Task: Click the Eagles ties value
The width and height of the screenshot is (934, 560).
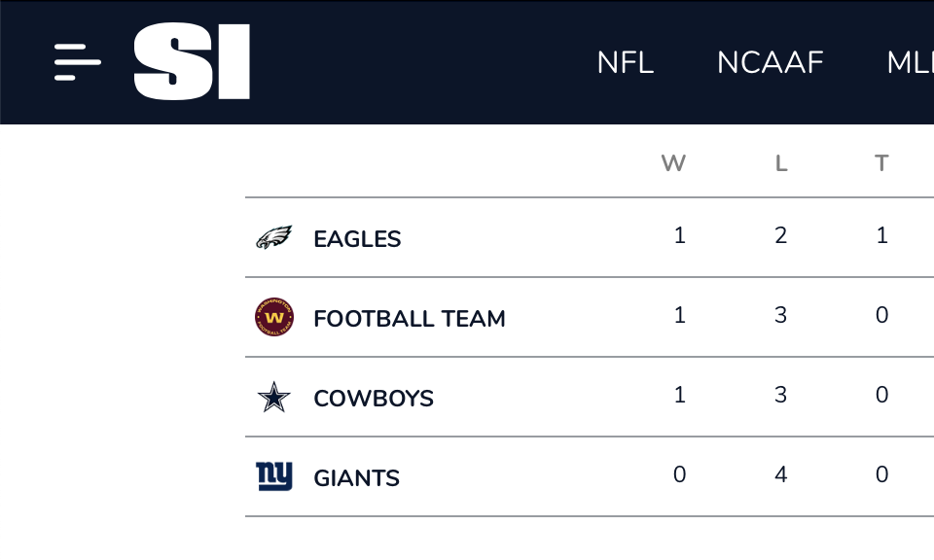Action: (881, 235)
